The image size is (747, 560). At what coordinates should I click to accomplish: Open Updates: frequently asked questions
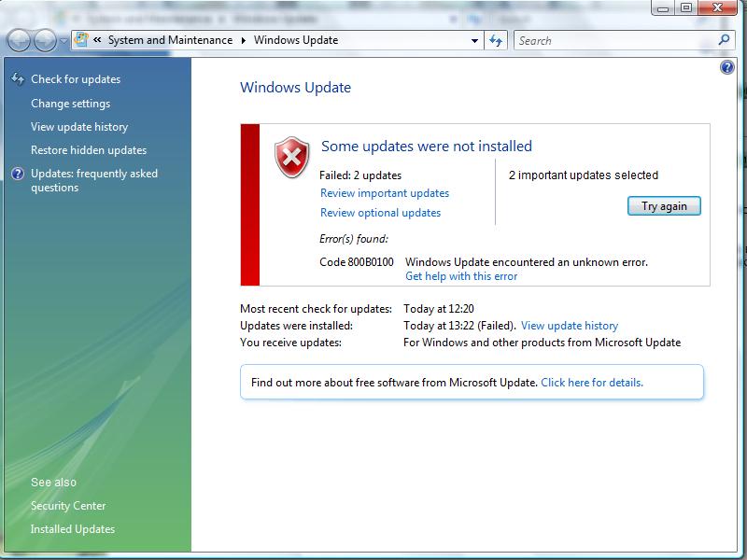(x=94, y=180)
